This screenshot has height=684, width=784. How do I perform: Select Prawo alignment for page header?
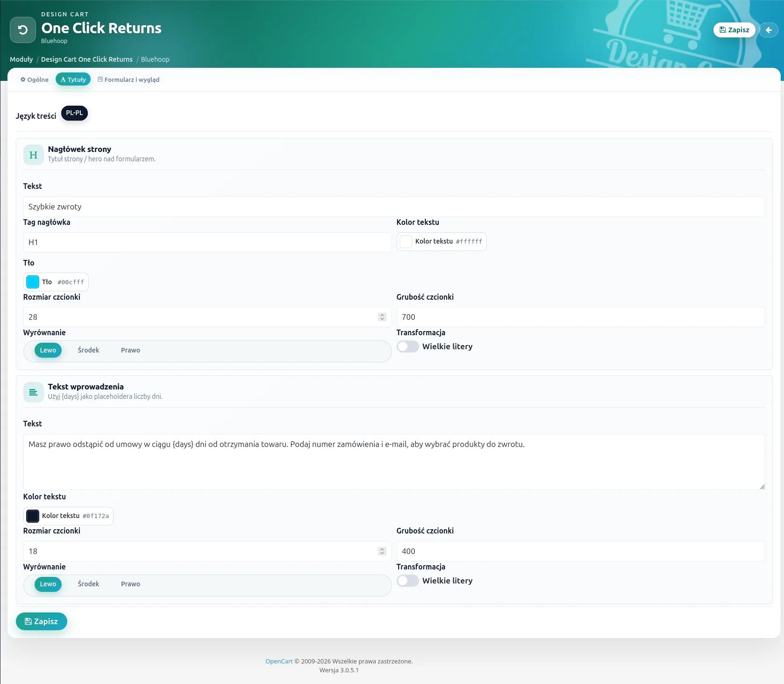(130, 350)
